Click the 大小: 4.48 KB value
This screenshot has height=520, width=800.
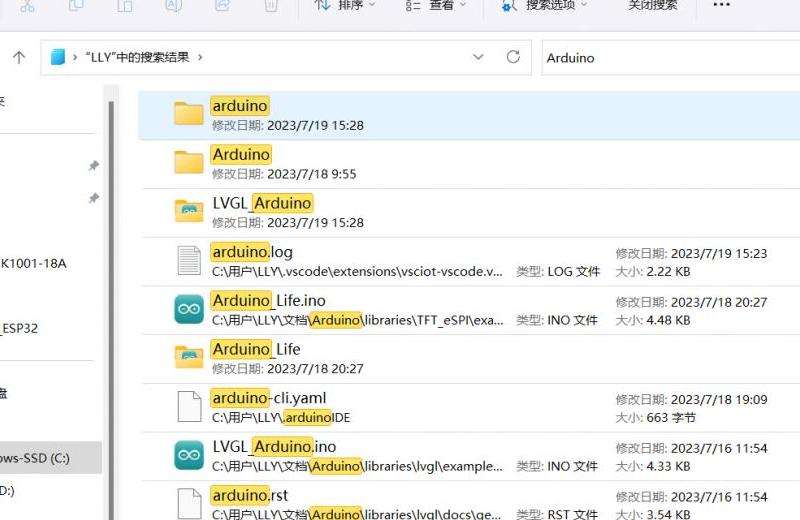click(x=653, y=320)
